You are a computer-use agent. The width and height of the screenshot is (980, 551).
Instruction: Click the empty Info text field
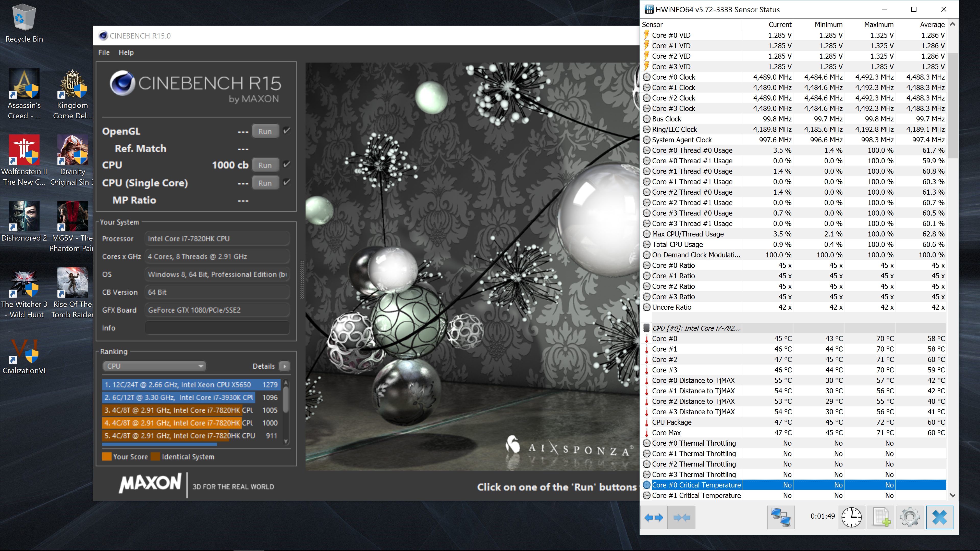coord(217,328)
